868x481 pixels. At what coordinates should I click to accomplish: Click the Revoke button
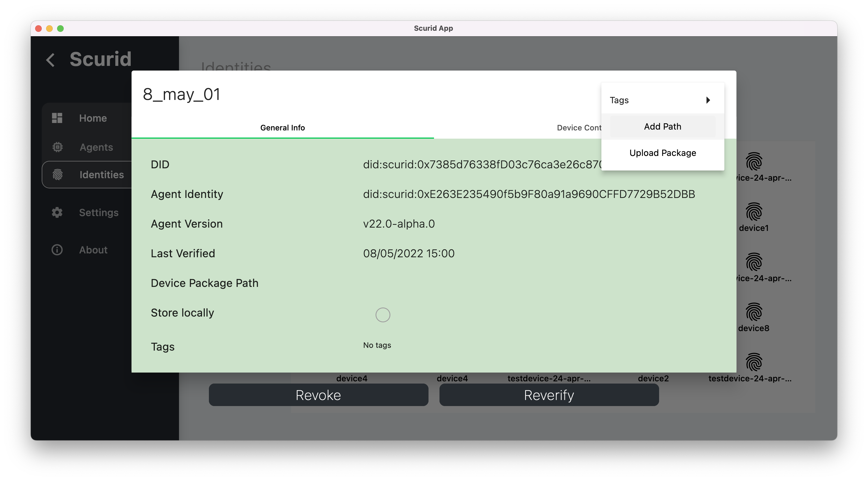(x=318, y=395)
